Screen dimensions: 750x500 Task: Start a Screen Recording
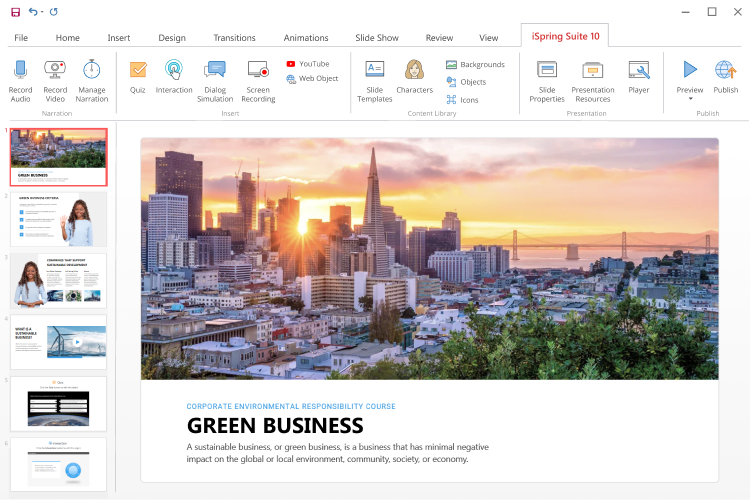pyautogui.click(x=258, y=81)
